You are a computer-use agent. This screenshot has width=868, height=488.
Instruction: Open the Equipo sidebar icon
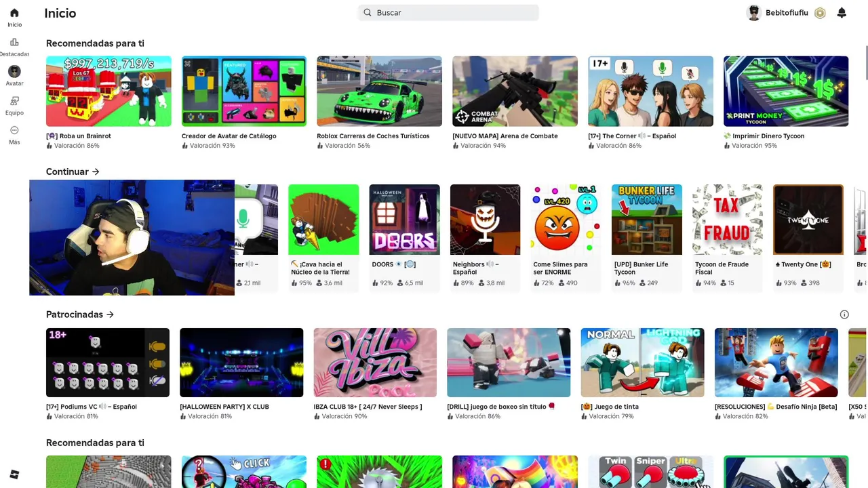(x=14, y=101)
